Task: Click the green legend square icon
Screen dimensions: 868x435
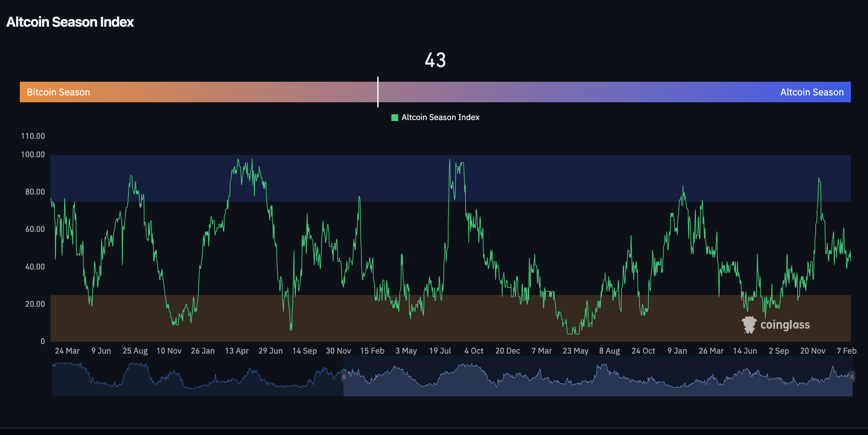Action: pyautogui.click(x=394, y=117)
